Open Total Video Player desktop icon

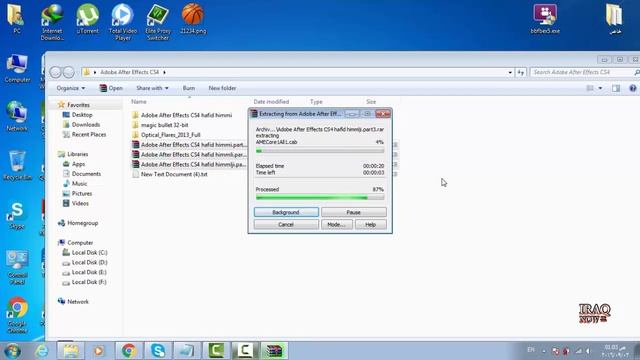pos(122,22)
